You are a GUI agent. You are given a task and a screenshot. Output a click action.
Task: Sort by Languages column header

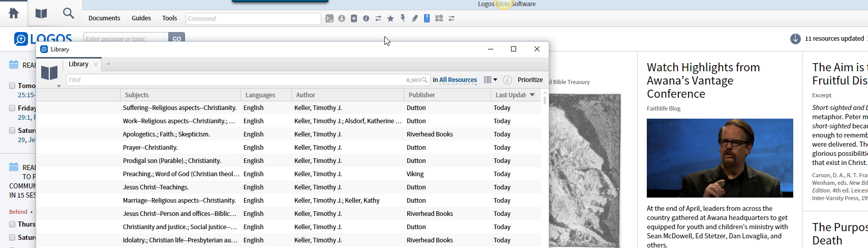[x=266, y=95]
